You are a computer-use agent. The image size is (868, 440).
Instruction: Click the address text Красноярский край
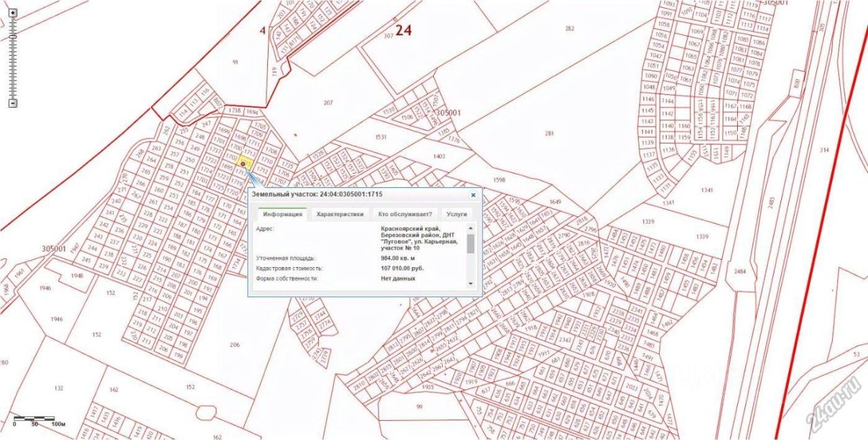click(411, 228)
